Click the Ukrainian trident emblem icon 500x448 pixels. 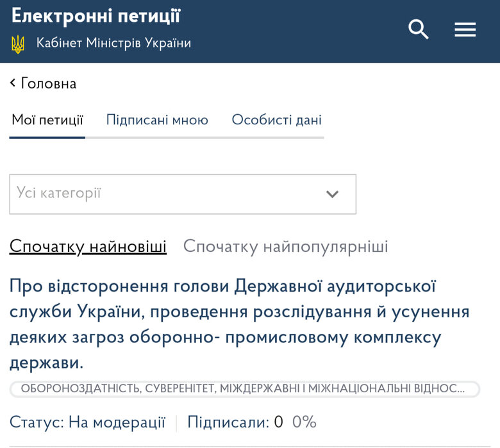[18, 44]
